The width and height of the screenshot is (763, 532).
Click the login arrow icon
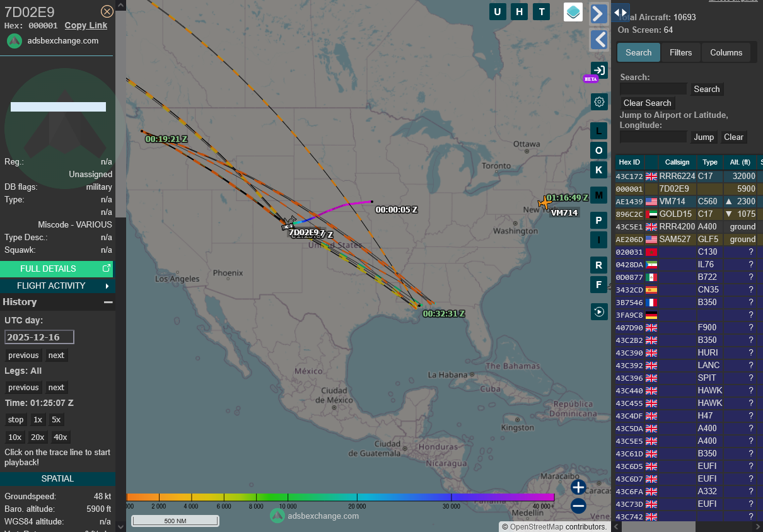(x=599, y=71)
